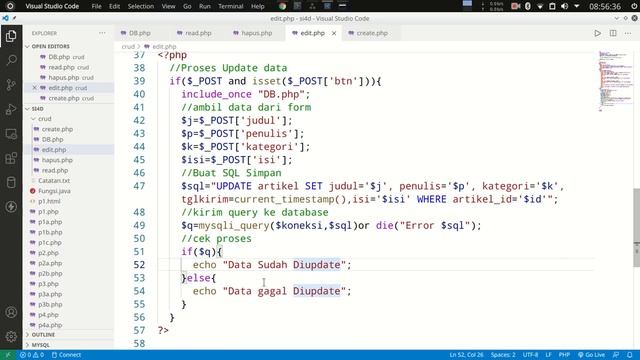Open Catatan.txt in explorer
Image resolution: width=640 pixels, height=360 pixels.
(54, 180)
